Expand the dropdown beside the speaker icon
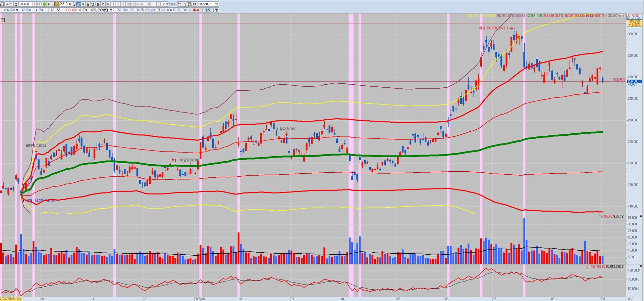The image size is (644, 301). 52,4
